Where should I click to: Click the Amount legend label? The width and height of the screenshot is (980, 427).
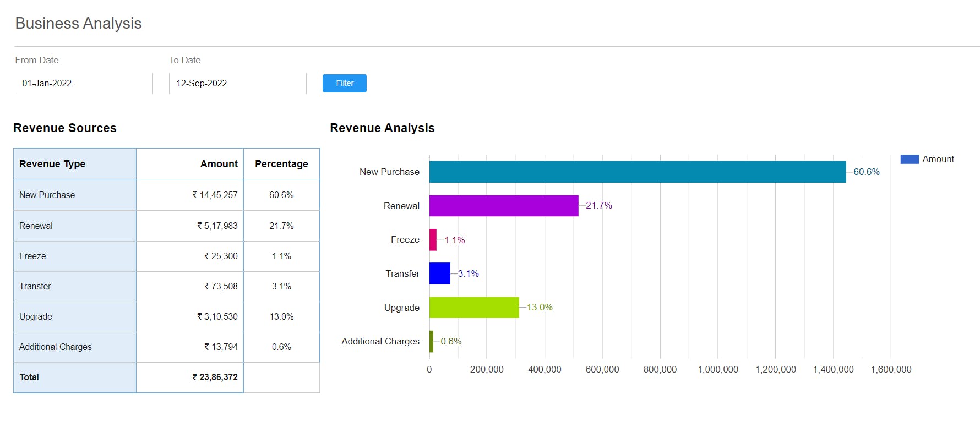pos(938,159)
